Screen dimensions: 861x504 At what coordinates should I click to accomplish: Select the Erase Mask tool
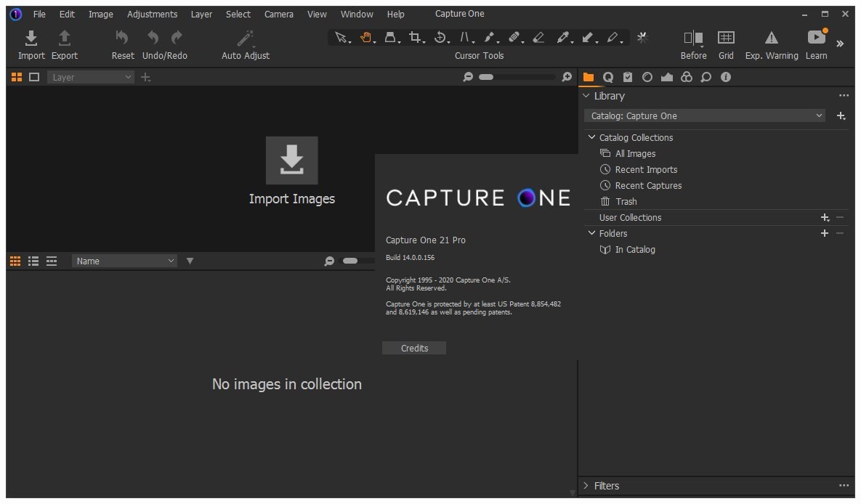tap(538, 38)
